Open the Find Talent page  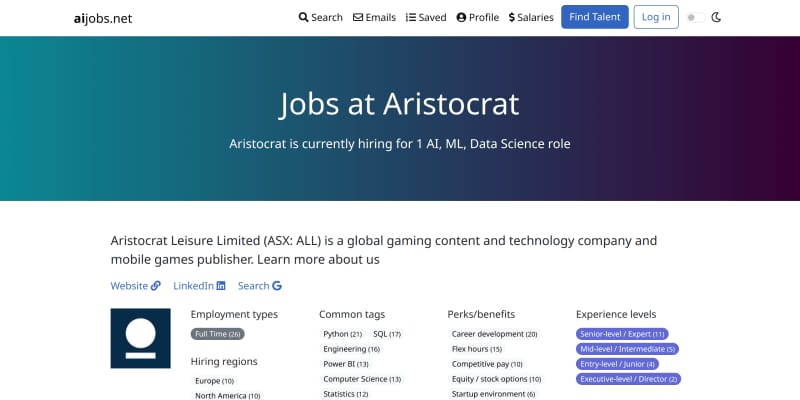pyautogui.click(x=595, y=17)
